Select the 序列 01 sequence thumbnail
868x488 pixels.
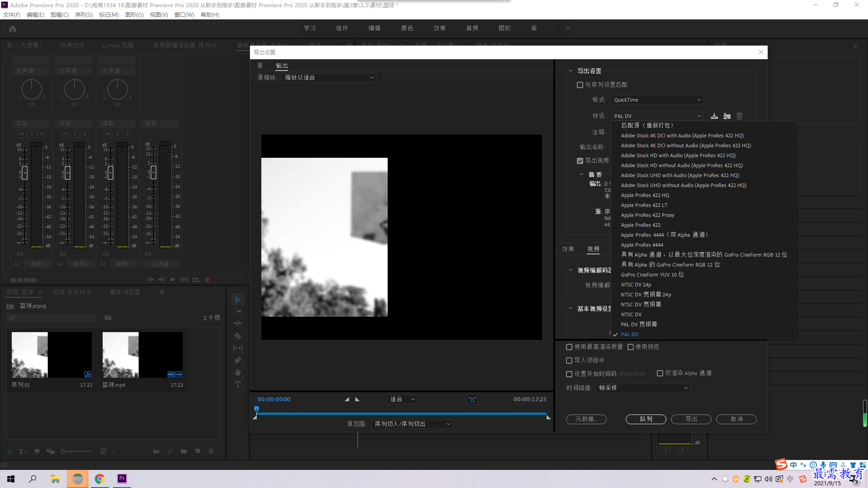pos(52,355)
